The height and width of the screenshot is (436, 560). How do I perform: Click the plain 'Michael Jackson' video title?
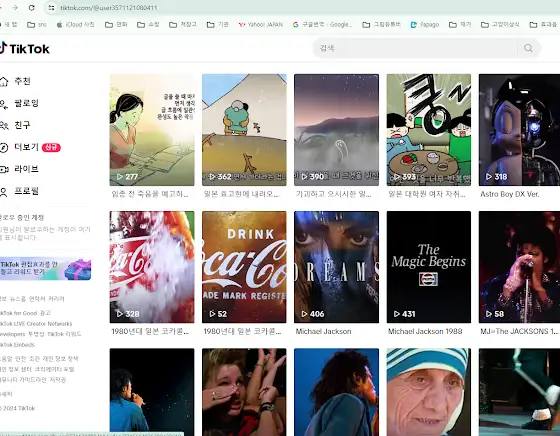pyautogui.click(x=323, y=331)
